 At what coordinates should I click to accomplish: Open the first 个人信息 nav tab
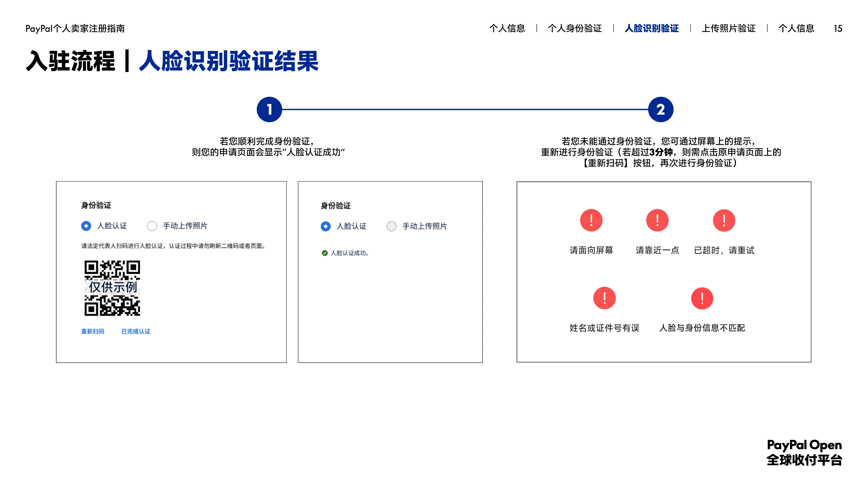coord(507,28)
